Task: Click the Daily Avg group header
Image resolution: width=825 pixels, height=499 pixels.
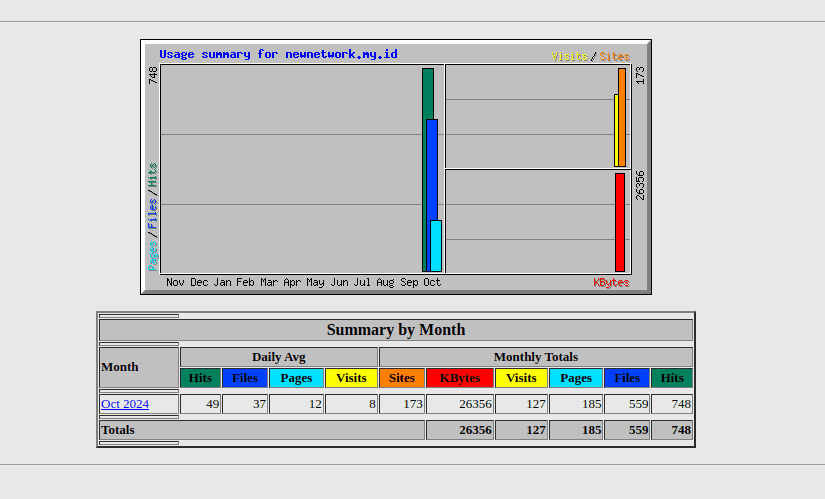Action: coord(279,357)
